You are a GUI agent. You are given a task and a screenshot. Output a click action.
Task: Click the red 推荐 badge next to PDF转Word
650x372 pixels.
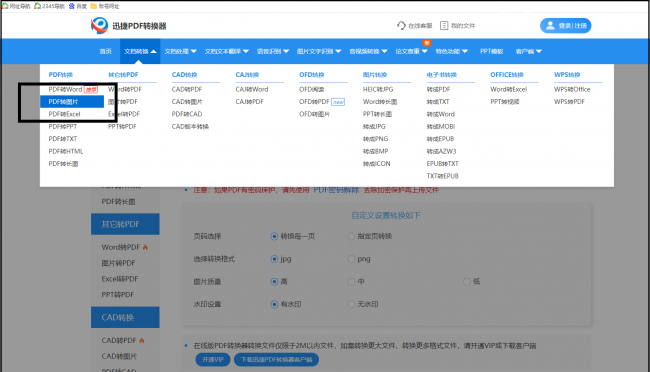coord(91,89)
